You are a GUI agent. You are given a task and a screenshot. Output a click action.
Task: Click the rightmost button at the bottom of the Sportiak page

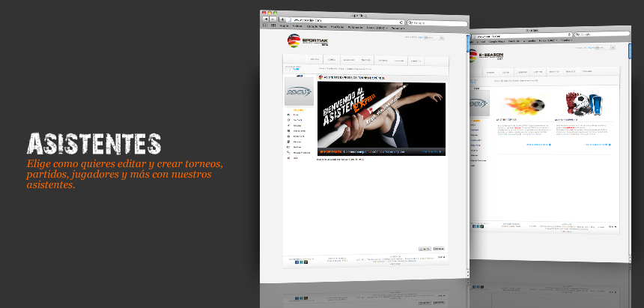click(x=439, y=248)
